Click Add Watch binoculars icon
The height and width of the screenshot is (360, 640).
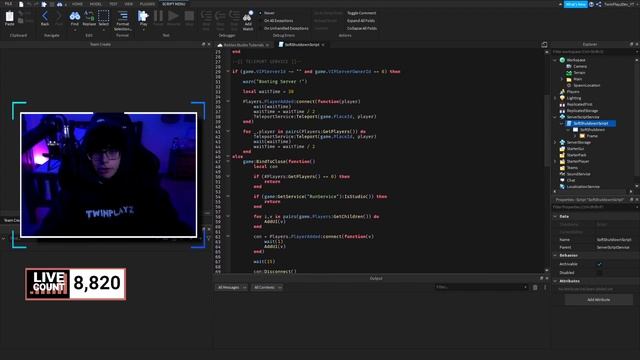(x=248, y=16)
